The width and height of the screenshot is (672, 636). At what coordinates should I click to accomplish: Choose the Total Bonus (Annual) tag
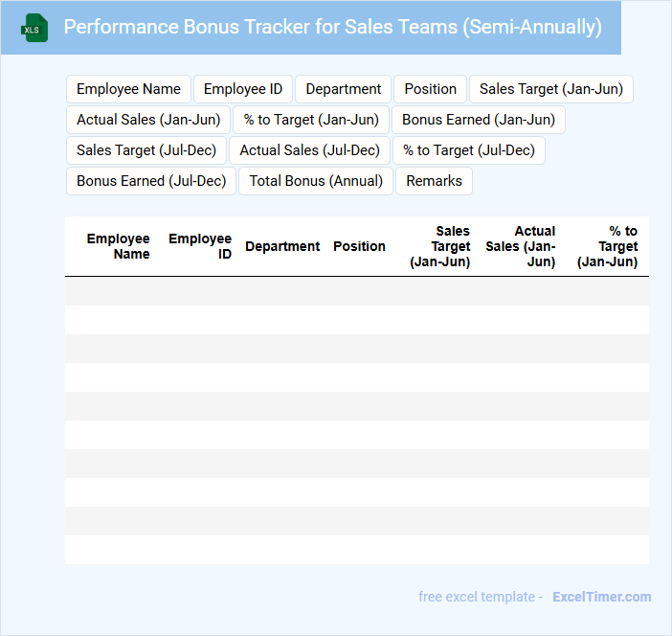pyautogui.click(x=316, y=181)
